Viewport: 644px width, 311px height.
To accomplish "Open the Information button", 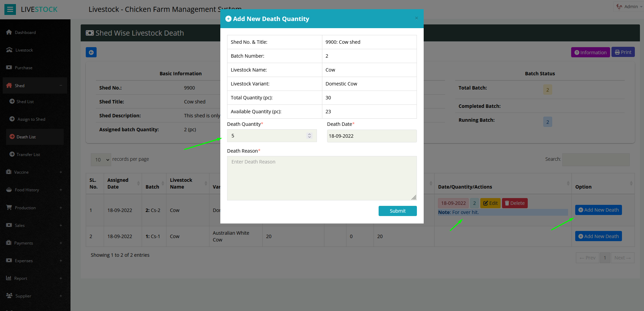I will [x=590, y=52].
